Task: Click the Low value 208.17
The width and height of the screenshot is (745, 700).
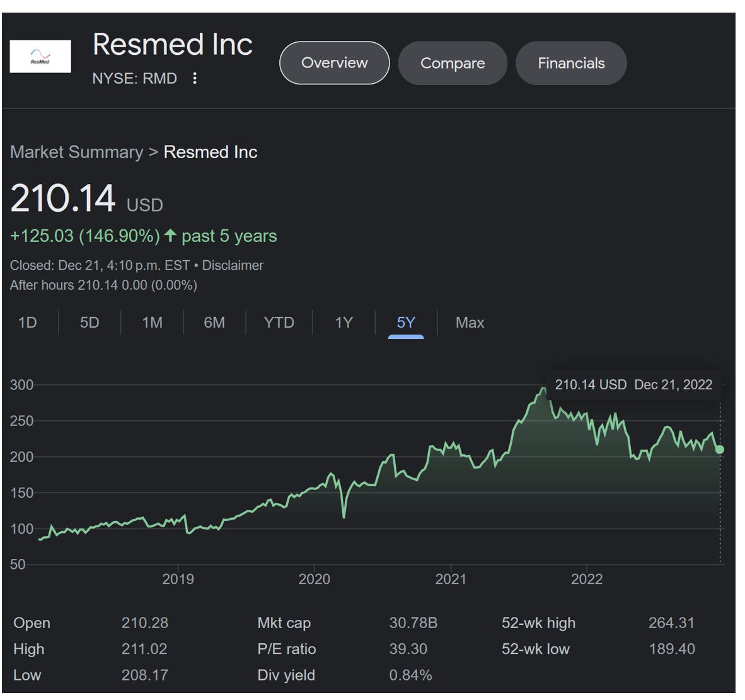Action: click(144, 675)
